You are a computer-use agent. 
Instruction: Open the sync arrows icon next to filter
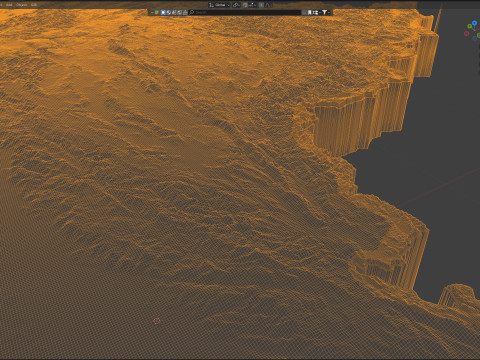click(x=316, y=12)
